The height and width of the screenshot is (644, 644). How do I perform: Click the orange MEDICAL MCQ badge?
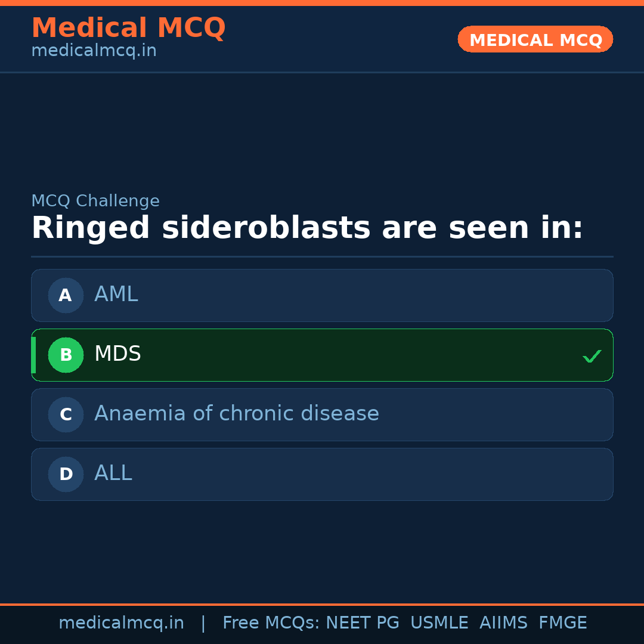pyautogui.click(x=535, y=39)
